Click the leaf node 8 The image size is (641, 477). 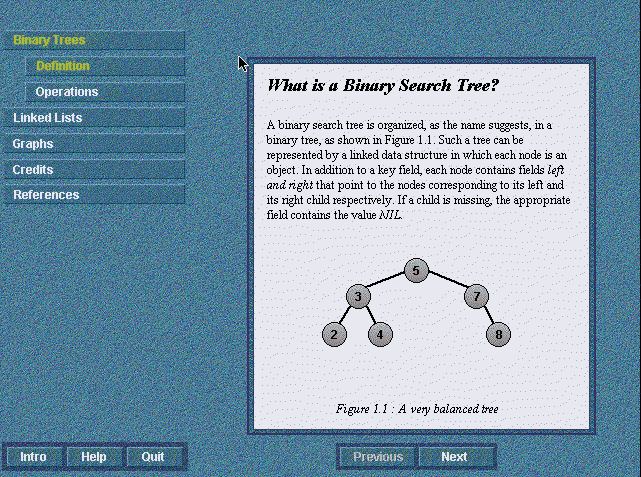tap(498, 334)
